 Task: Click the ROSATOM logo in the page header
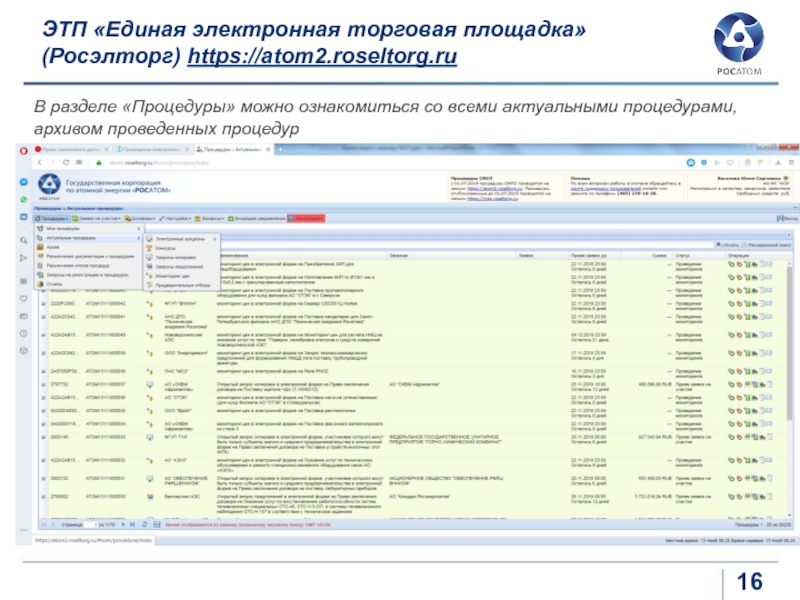pyautogui.click(x=49, y=186)
